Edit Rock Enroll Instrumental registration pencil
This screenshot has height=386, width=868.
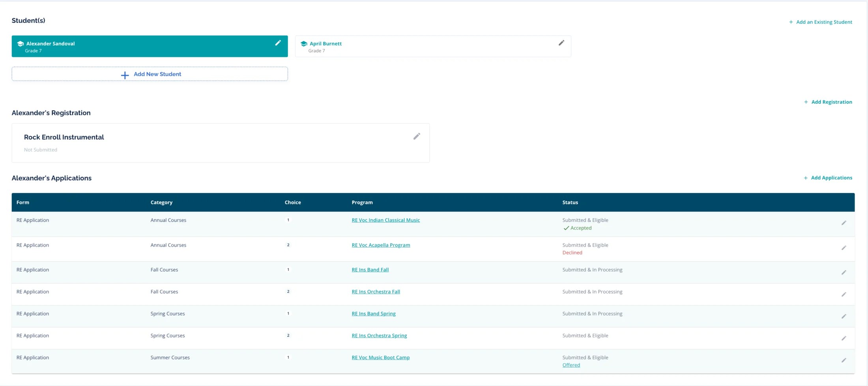[417, 137]
